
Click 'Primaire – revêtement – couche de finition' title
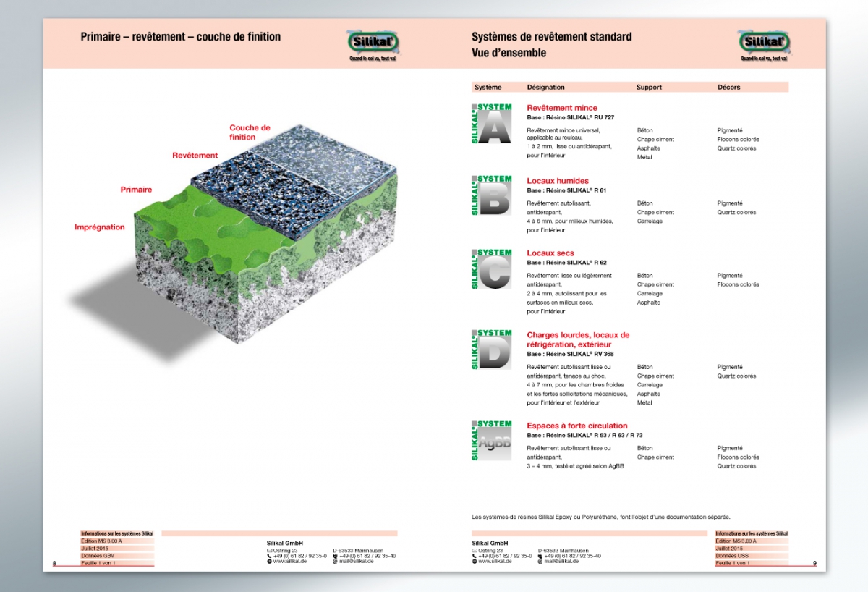pos(181,37)
